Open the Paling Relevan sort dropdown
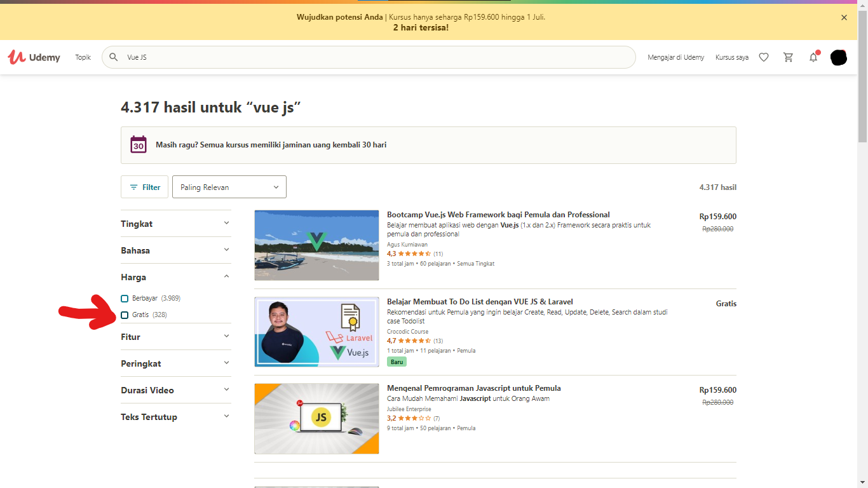This screenshot has height=488, width=868. [229, 187]
